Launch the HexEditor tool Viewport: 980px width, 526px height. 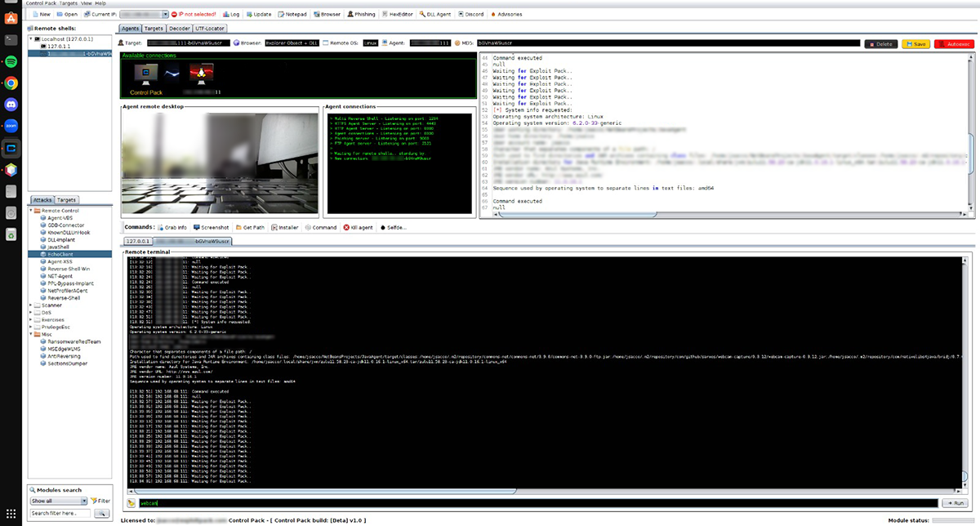tap(399, 14)
